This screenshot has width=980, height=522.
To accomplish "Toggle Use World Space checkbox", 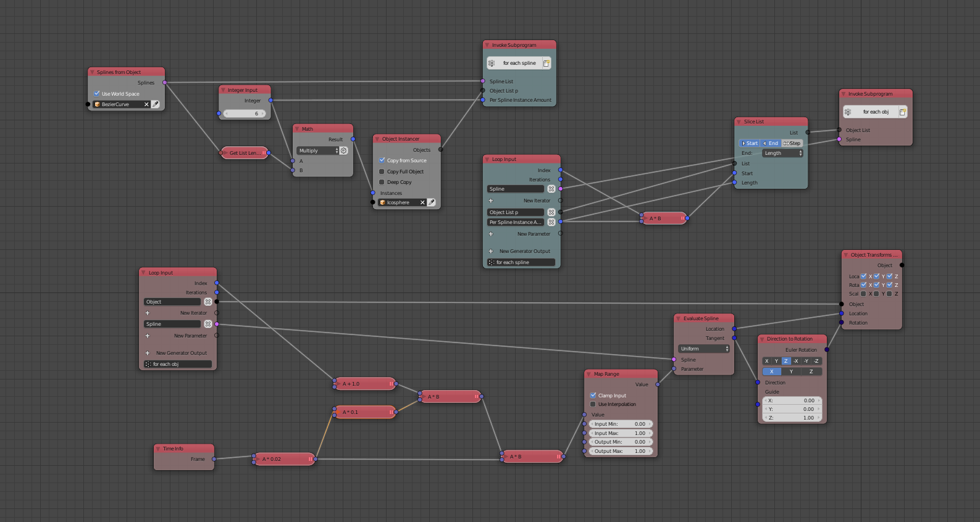I will (97, 94).
